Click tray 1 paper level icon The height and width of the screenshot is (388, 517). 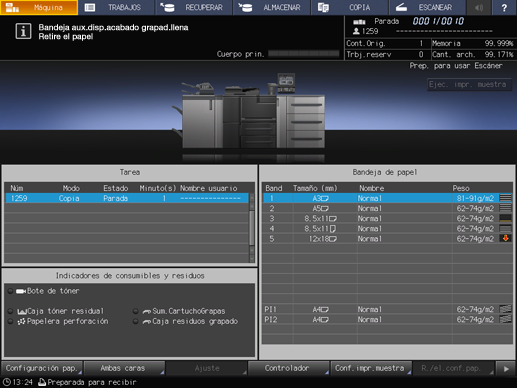tap(505, 198)
